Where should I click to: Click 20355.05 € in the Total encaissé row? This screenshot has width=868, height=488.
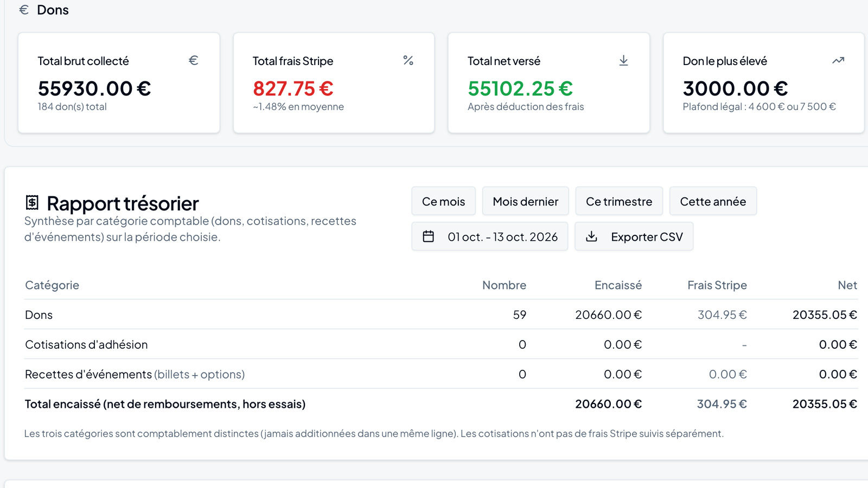pyautogui.click(x=825, y=404)
